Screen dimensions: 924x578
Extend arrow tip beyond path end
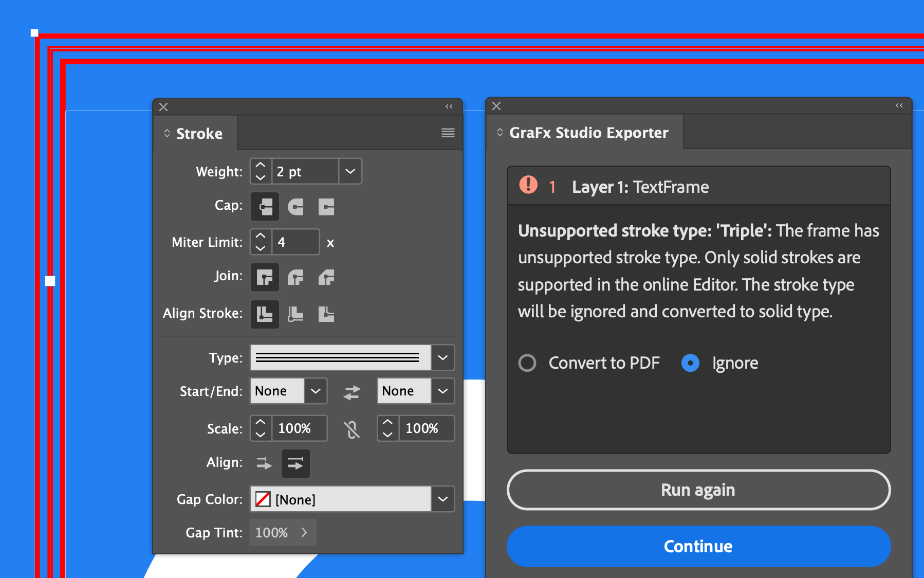[264, 463]
